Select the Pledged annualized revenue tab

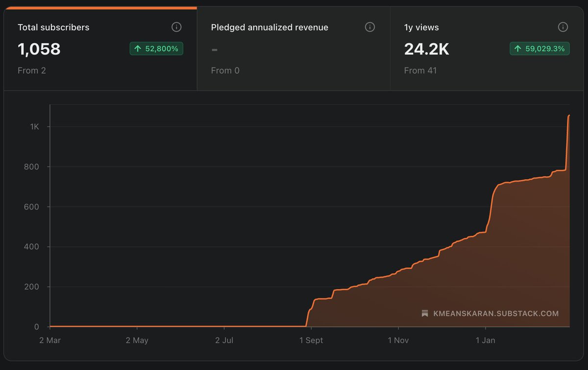pos(294,49)
